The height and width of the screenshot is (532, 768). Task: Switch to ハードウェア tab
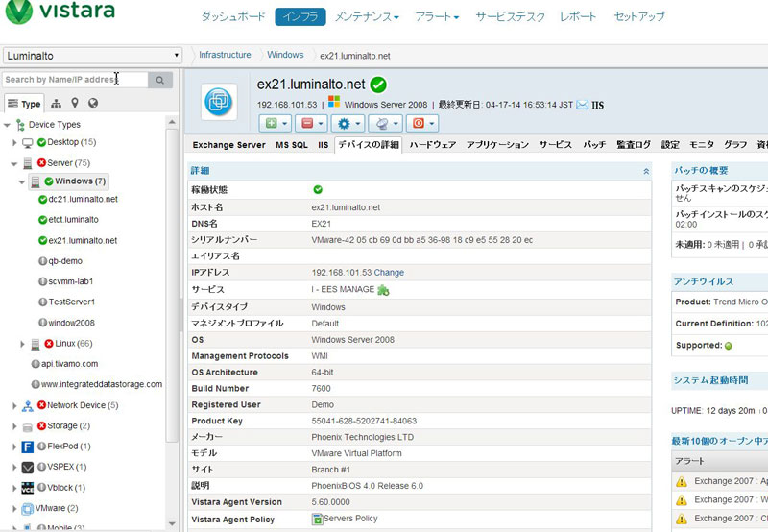(433, 144)
